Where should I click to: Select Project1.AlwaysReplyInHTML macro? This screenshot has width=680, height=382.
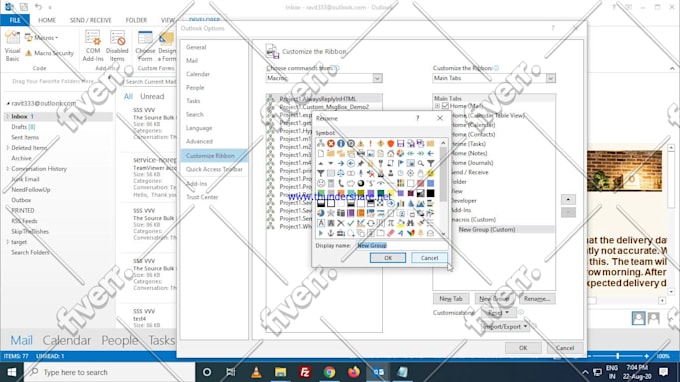point(325,99)
